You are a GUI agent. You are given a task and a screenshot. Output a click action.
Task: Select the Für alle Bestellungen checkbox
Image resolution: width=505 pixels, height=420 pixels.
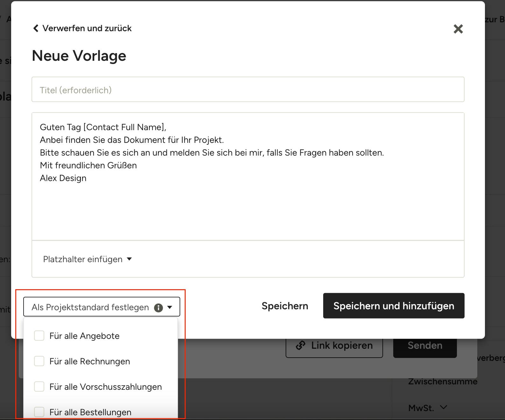click(39, 412)
